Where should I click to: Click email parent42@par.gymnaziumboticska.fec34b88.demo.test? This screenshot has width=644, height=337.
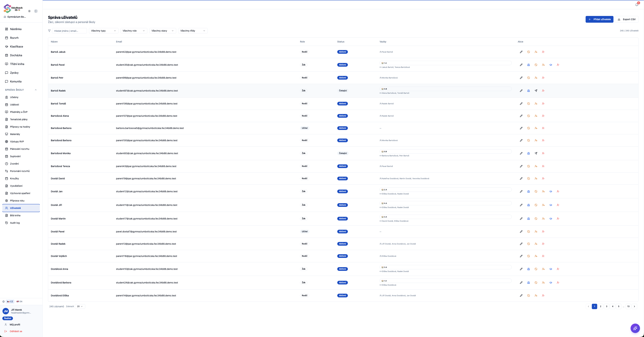point(146,52)
